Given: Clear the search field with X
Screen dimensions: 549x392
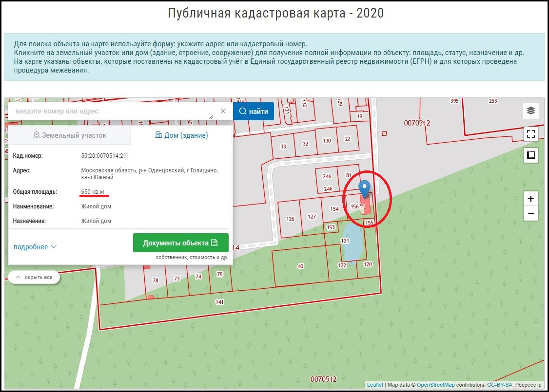Looking at the screenshot, I should (223, 111).
